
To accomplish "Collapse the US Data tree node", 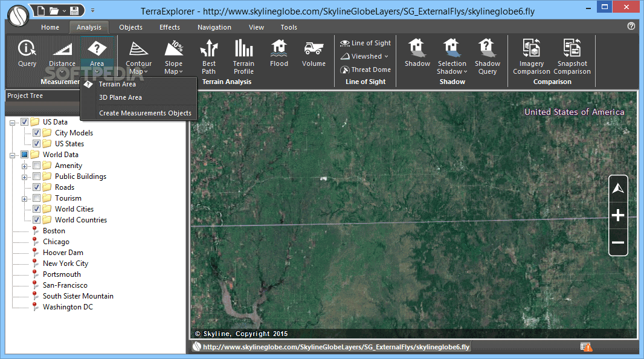I will 12,123.
